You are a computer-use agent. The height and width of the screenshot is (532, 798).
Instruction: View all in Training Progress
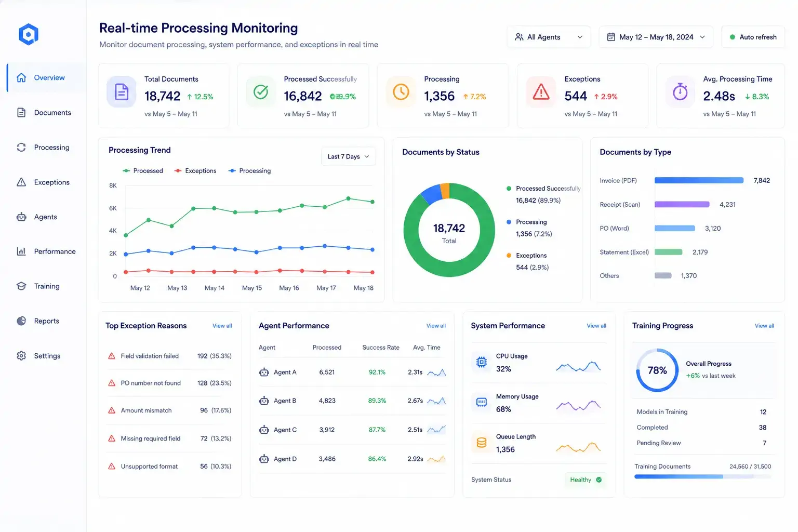[764, 326]
